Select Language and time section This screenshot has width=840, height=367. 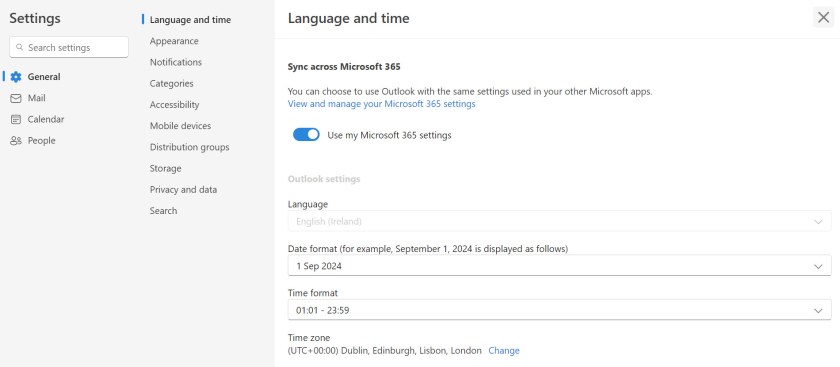(x=190, y=20)
